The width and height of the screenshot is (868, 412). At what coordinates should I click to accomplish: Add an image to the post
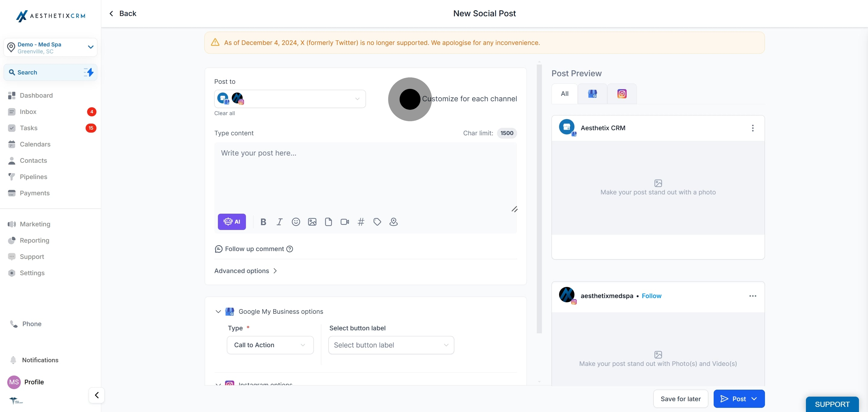coord(312,222)
